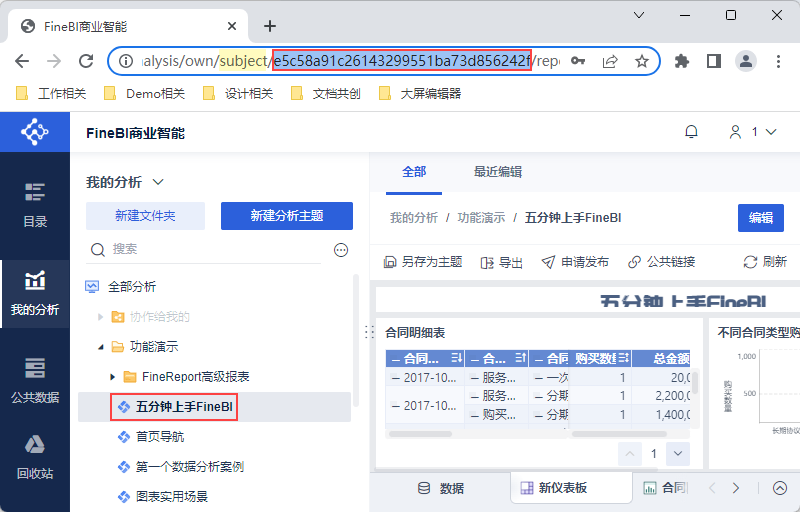Collapse the 一次 contract row toggle
800x512 pixels.
[x=538, y=378]
